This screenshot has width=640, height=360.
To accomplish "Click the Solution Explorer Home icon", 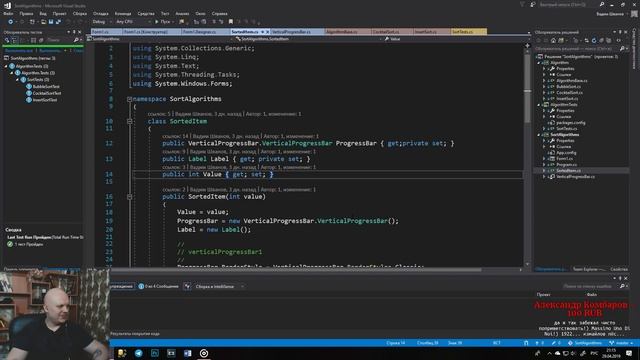I will point(553,40).
